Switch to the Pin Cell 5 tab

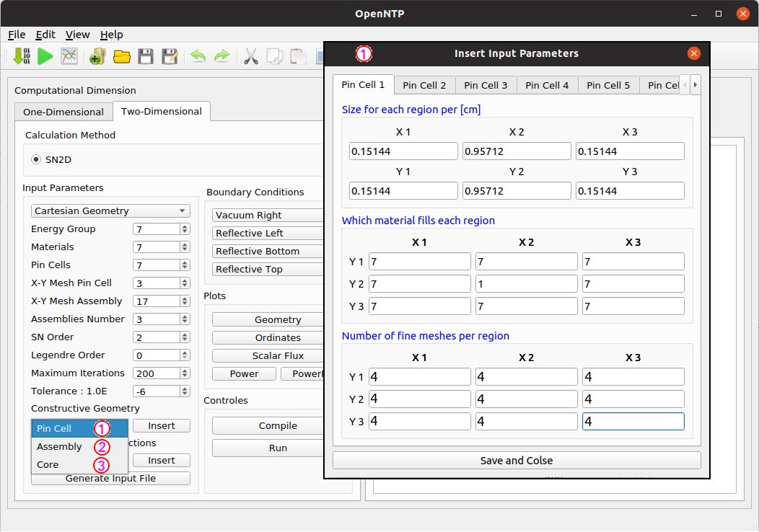coord(608,86)
